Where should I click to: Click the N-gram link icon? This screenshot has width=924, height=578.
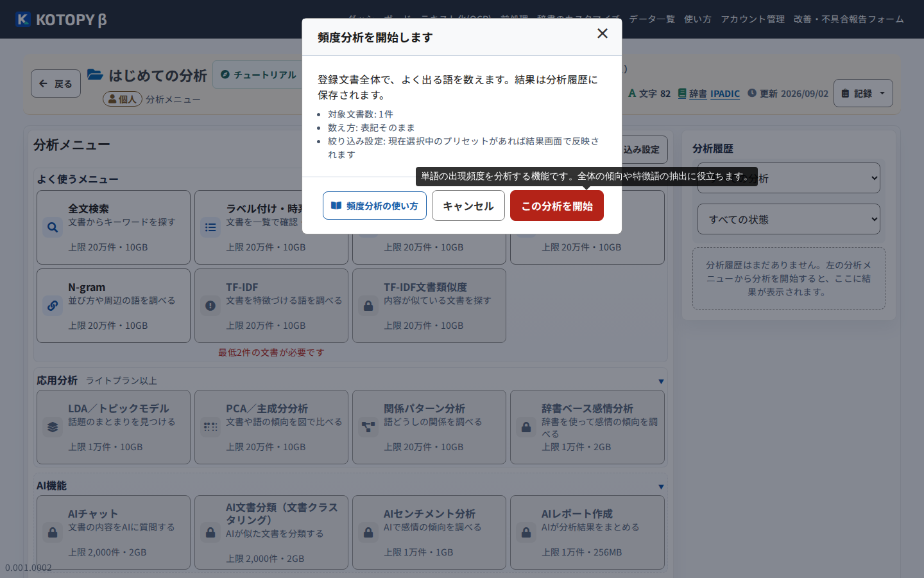(53, 306)
